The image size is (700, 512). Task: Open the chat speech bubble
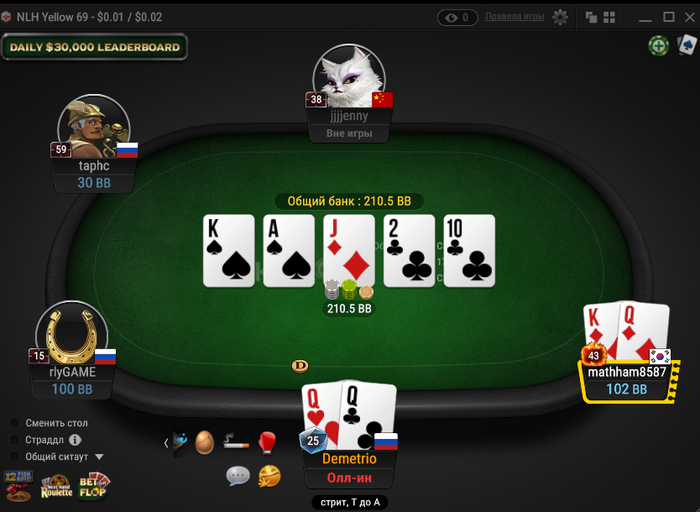click(x=238, y=476)
